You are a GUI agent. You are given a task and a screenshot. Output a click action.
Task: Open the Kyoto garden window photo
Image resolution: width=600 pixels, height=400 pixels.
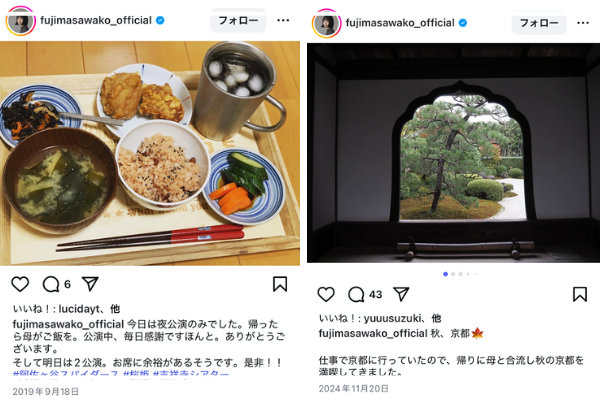point(453,153)
